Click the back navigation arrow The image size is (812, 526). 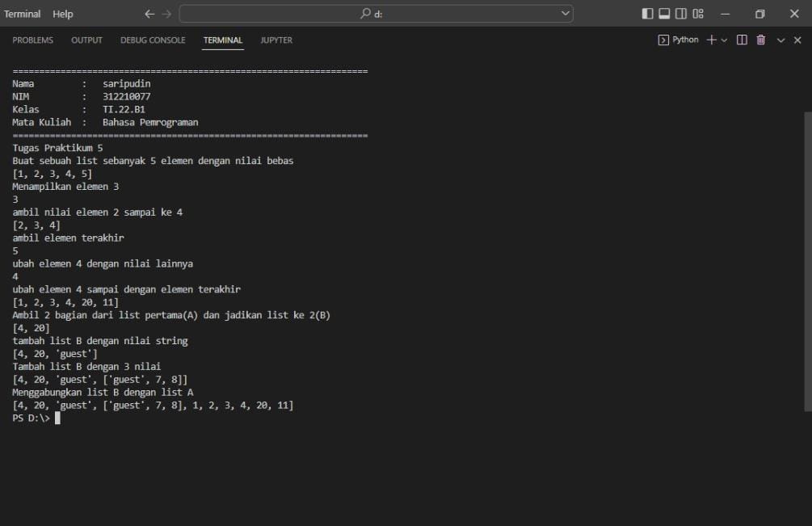click(x=148, y=13)
